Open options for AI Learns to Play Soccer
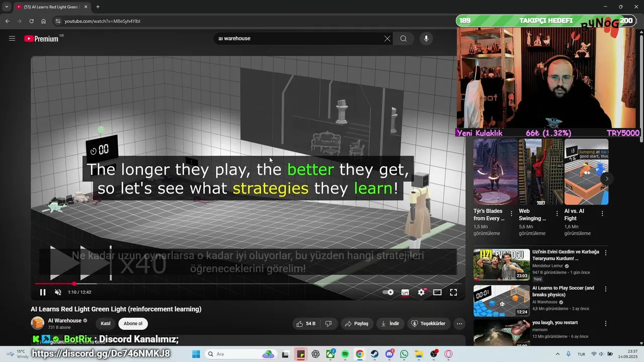Image resolution: width=644 pixels, height=362 pixels. tap(606, 289)
